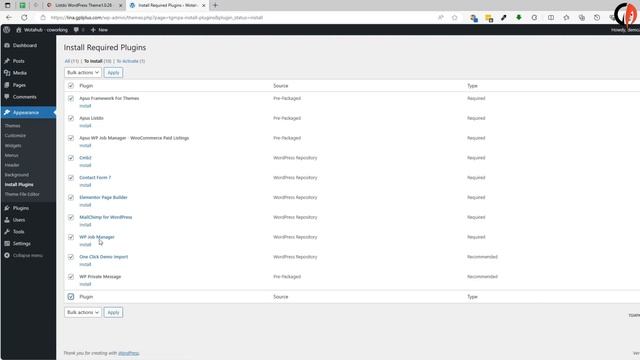Open the top Bulk actions dropdown
Viewport: 640px width, 360px height.
point(83,72)
